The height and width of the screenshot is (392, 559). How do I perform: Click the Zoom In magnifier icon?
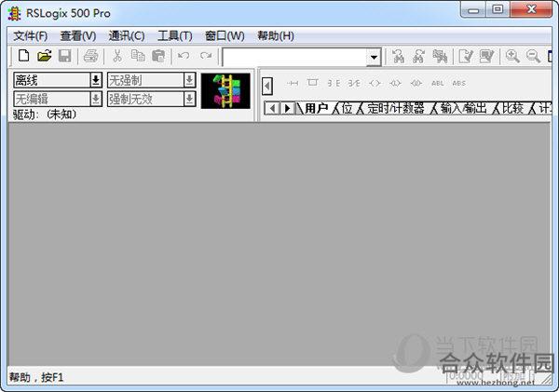(x=512, y=56)
